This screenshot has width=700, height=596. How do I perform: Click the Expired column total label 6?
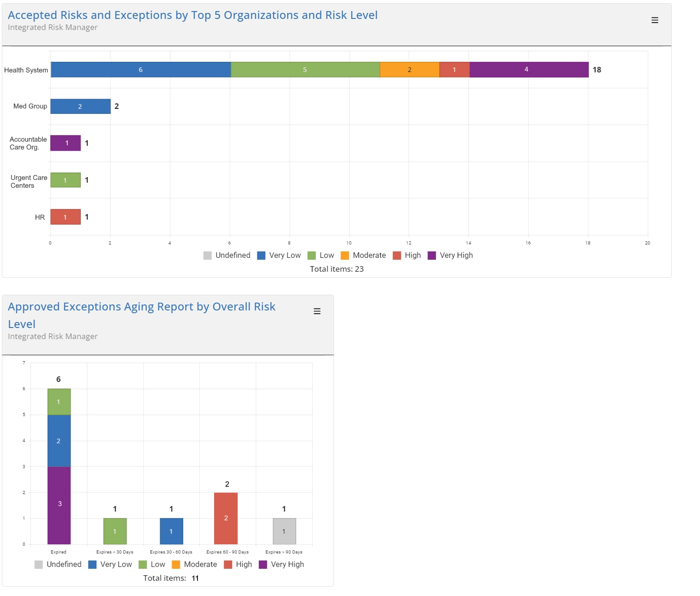point(59,379)
